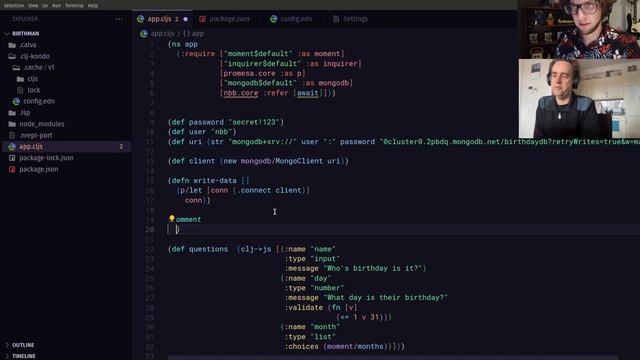Click the .nrepl-port file icon
Screen dimensions: 640x360
12,135
